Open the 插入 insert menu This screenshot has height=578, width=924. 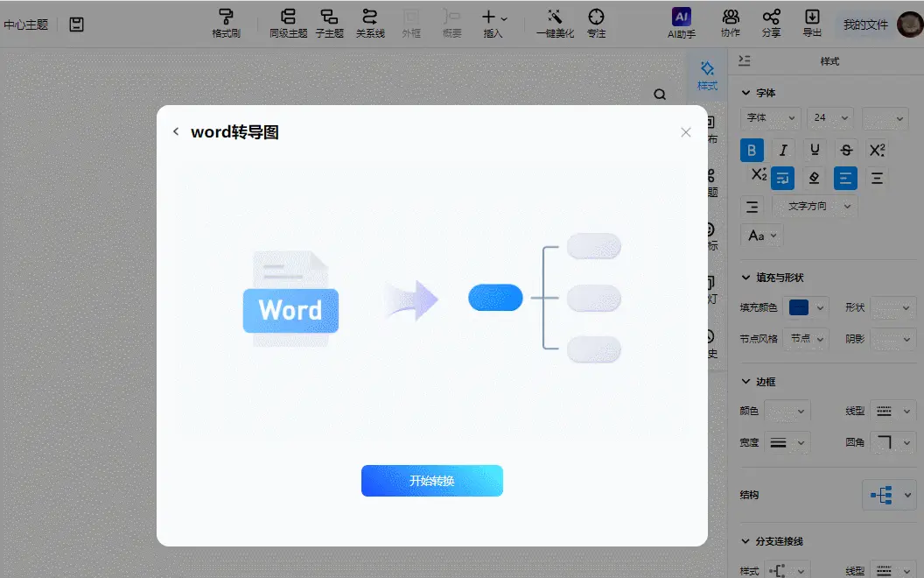(x=493, y=24)
